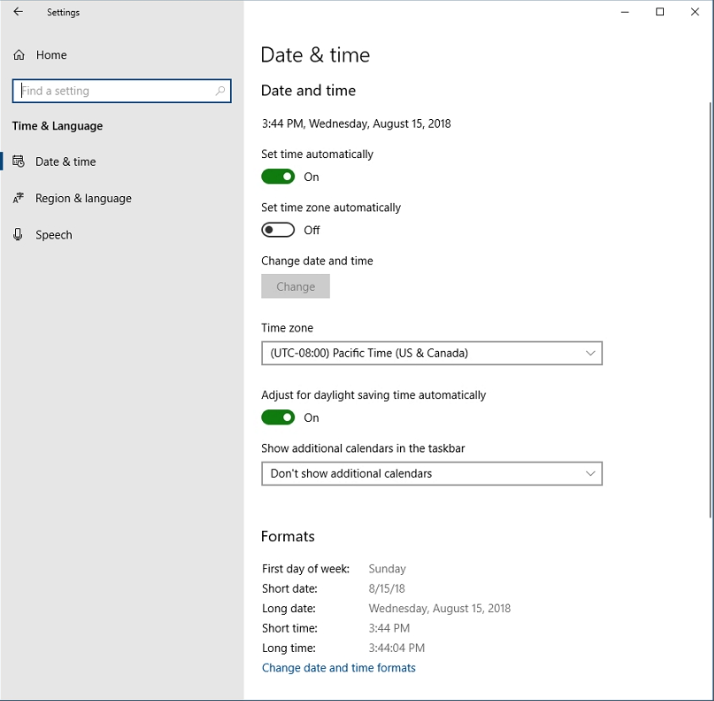Maximize the Settings window
Image resolution: width=714 pixels, height=701 pixels.
660,12
